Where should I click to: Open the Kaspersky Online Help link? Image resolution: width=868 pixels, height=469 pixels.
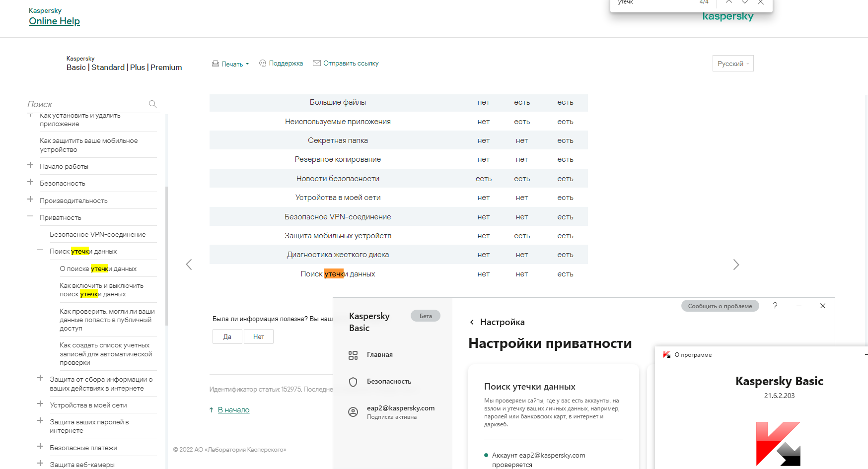[x=54, y=21]
